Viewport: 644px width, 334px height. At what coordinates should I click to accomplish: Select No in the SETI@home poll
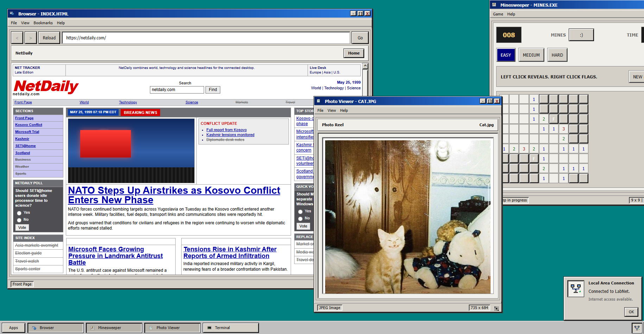pyautogui.click(x=19, y=220)
